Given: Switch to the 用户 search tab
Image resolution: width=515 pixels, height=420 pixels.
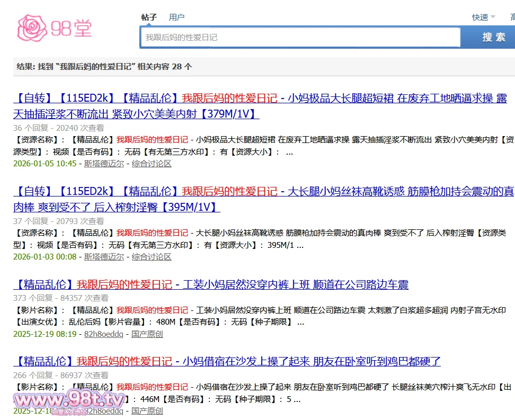Looking at the screenshot, I should point(176,17).
